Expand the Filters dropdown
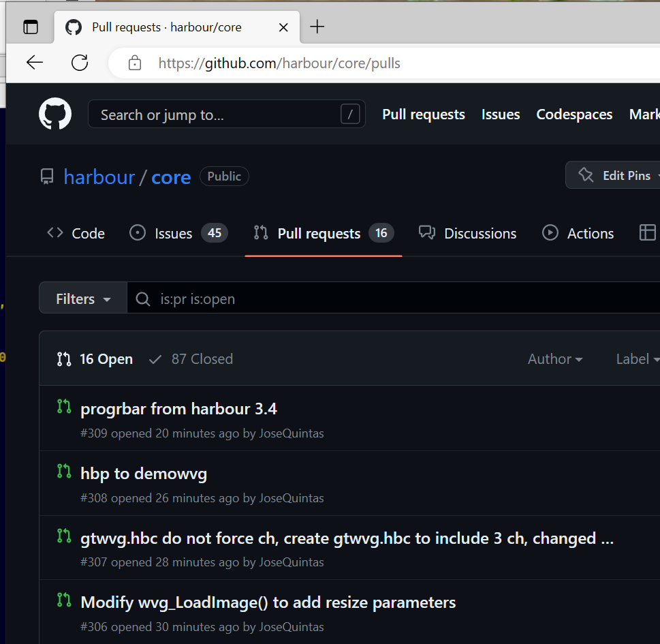 83,299
